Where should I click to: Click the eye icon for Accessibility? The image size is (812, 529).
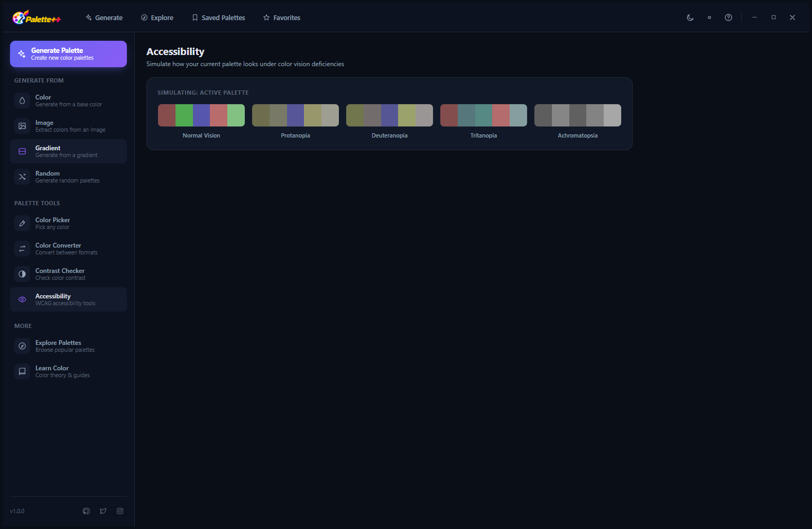click(x=22, y=299)
